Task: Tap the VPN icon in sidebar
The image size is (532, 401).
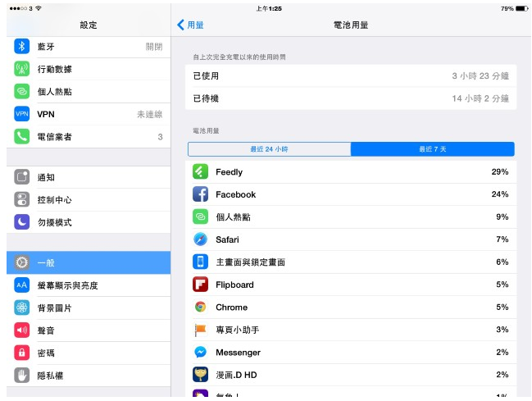Action: coord(22,114)
